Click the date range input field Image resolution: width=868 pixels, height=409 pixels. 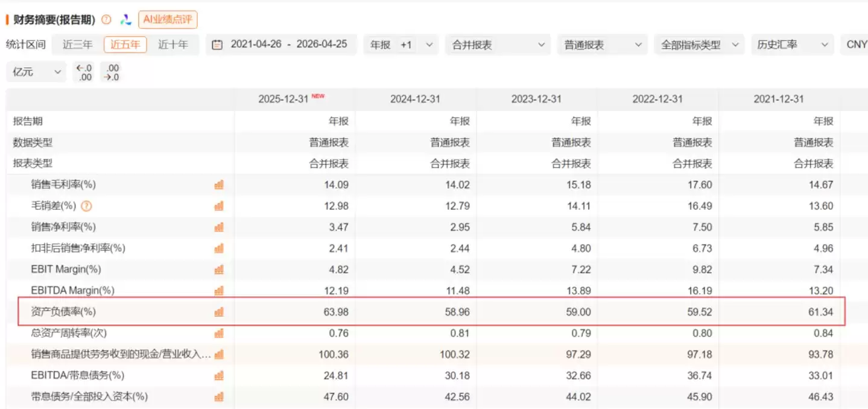pos(281,45)
